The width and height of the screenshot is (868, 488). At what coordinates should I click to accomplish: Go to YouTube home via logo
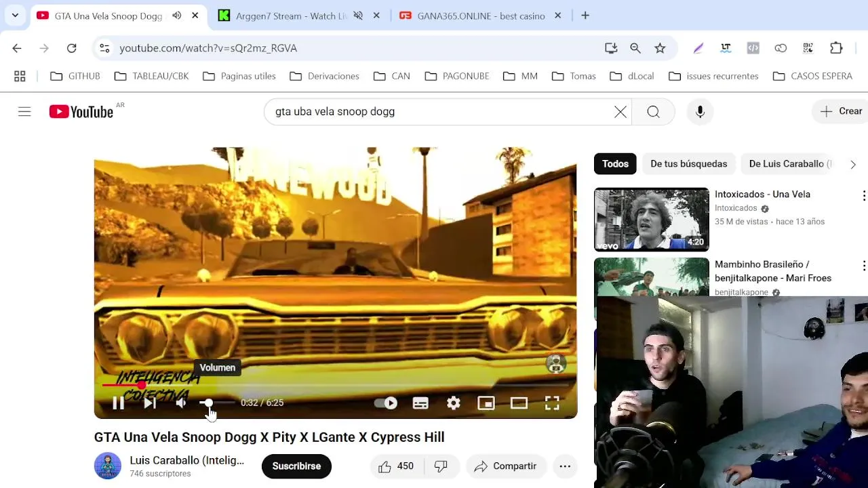[81, 112]
